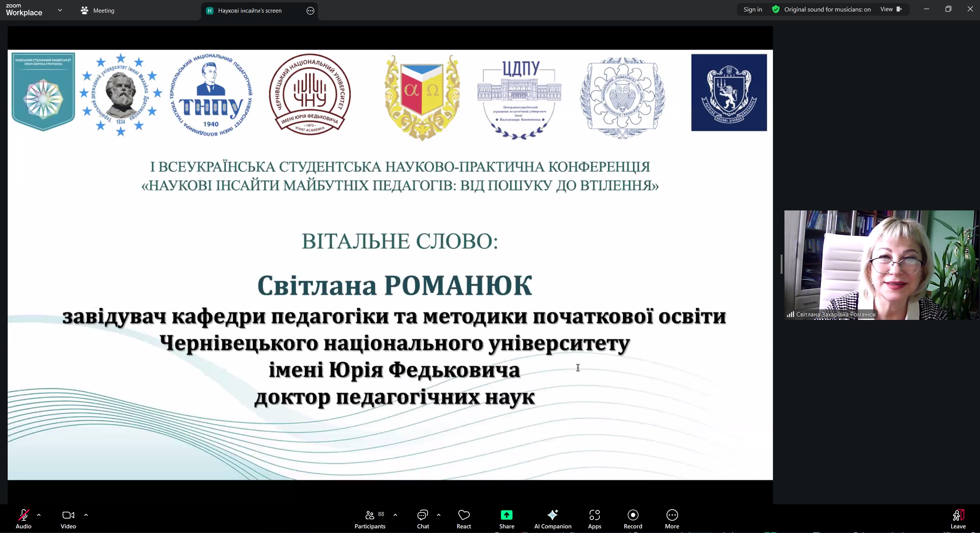Select Світлана Романюк's video thumbnail
The width and height of the screenshot is (980, 533).
point(880,265)
